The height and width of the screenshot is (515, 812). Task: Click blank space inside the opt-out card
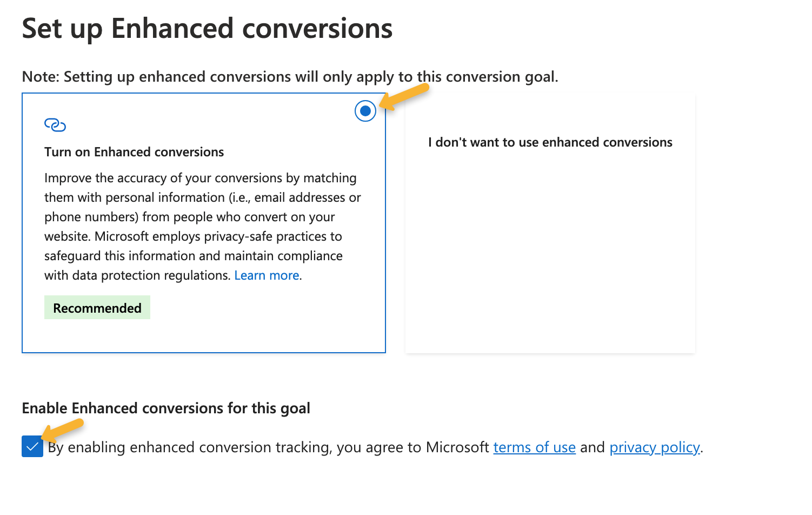pyautogui.click(x=550, y=254)
